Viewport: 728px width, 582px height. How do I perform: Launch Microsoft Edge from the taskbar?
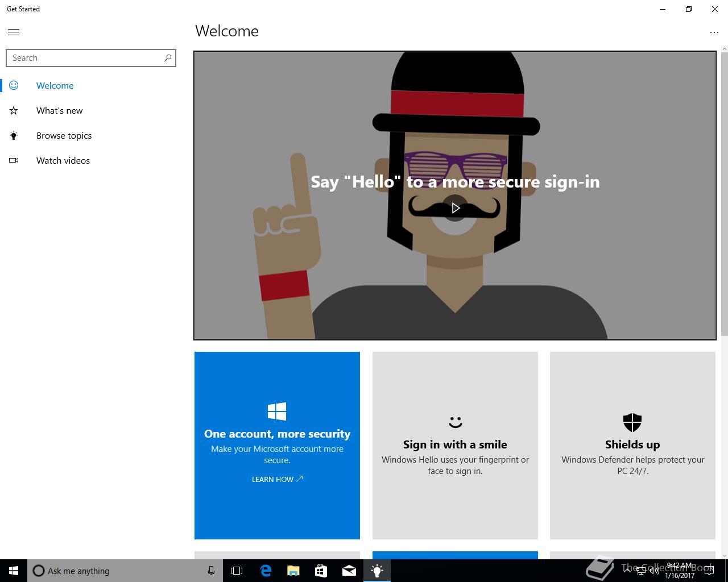click(x=265, y=571)
